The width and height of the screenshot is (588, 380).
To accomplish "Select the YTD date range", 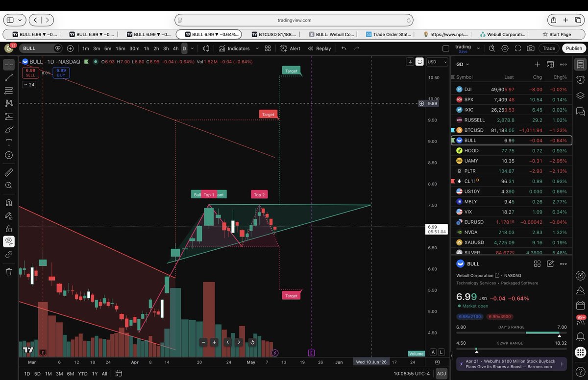I will (83, 374).
